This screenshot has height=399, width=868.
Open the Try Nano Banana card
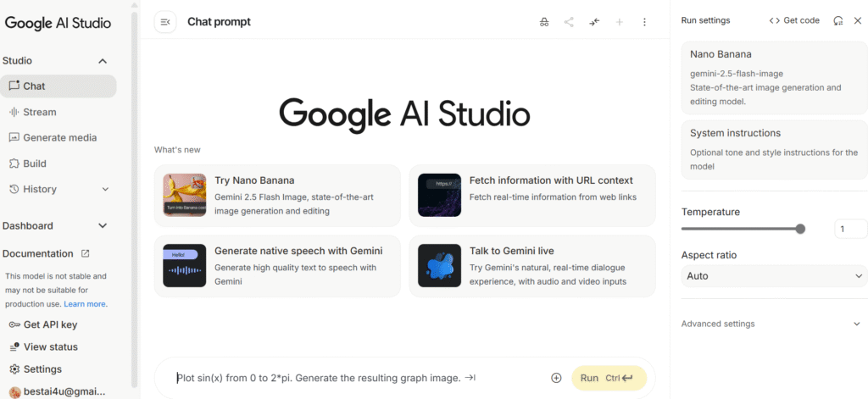[277, 196]
